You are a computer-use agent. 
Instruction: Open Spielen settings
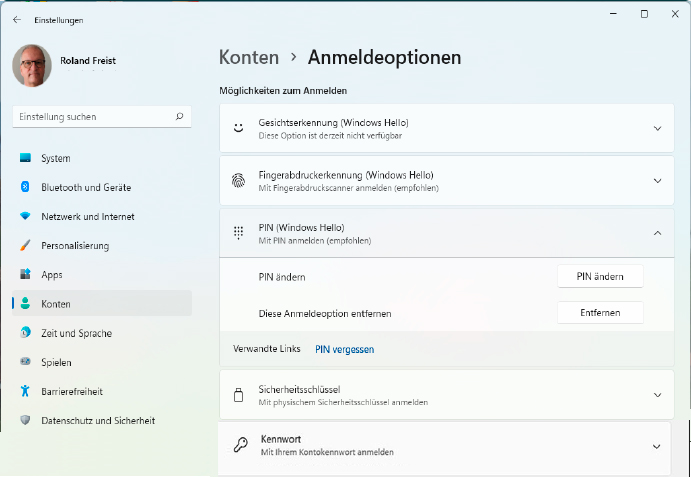click(102, 362)
